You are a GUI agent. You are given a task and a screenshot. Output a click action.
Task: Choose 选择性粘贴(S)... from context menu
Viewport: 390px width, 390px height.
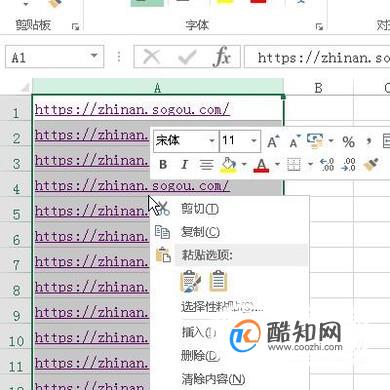(x=222, y=307)
